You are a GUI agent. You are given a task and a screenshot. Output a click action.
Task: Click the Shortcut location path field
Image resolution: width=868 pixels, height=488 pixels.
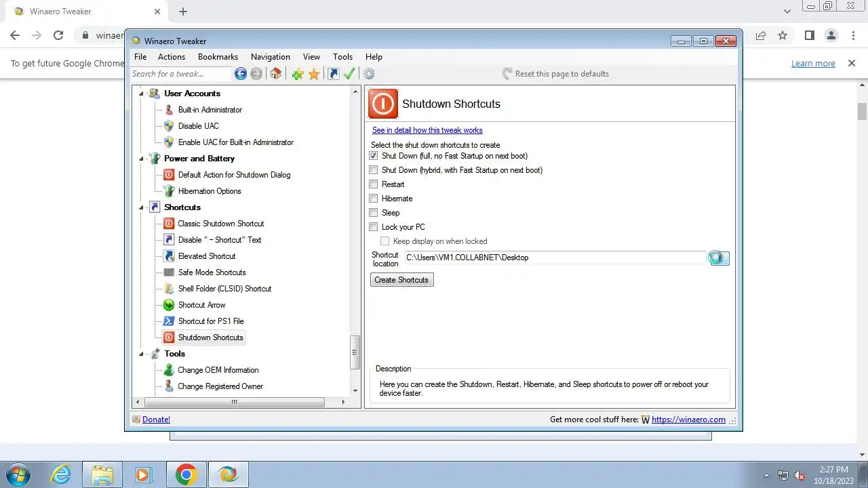point(555,258)
